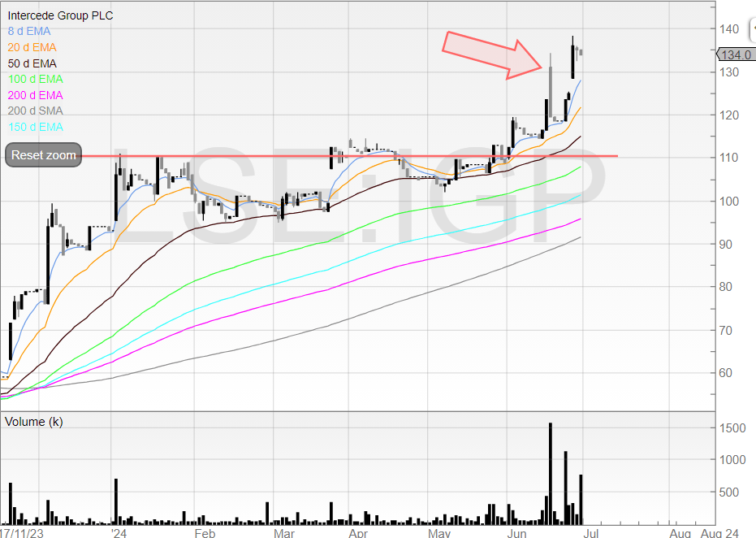Select the 50 d EMA legend entry
Screen dimensions: 756x538
point(32,63)
